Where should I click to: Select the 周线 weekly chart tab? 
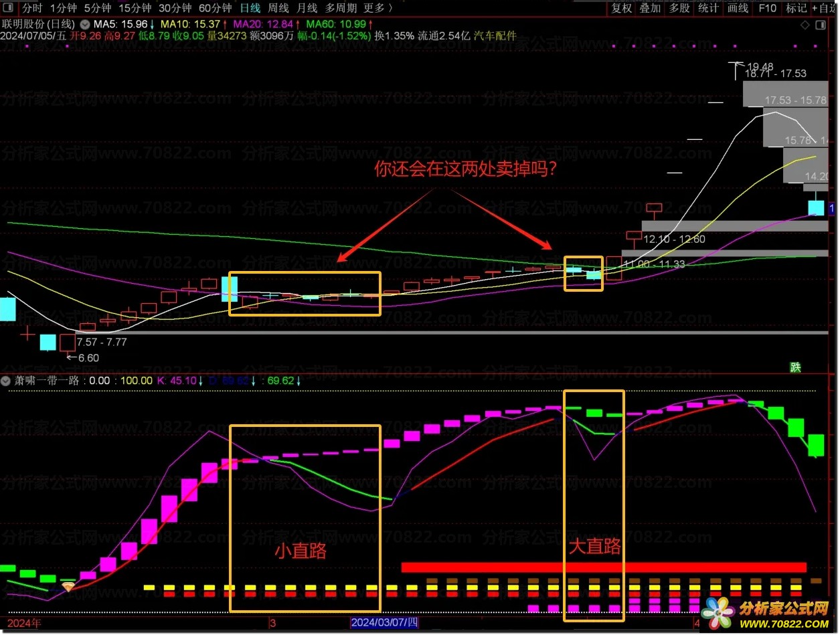coord(278,8)
